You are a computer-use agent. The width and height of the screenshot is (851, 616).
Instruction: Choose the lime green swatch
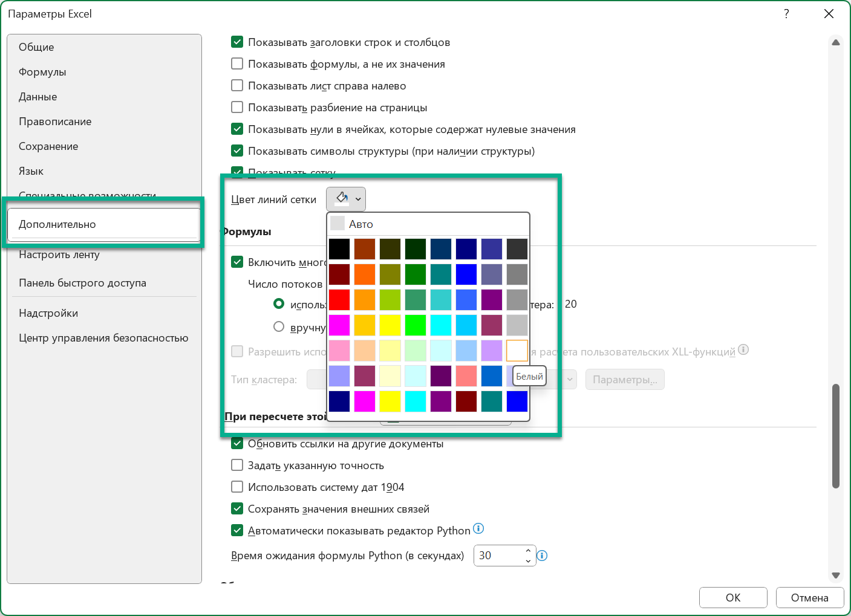390,300
